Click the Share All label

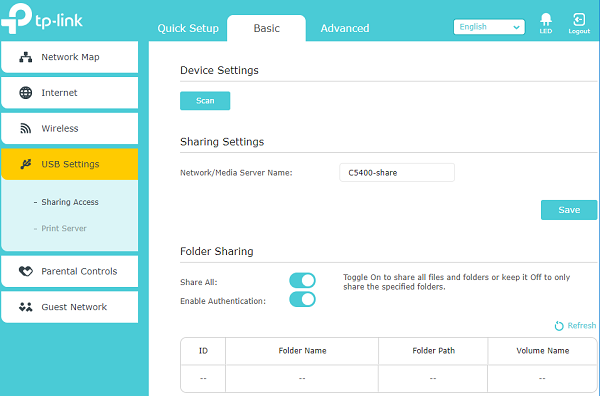pyautogui.click(x=199, y=282)
